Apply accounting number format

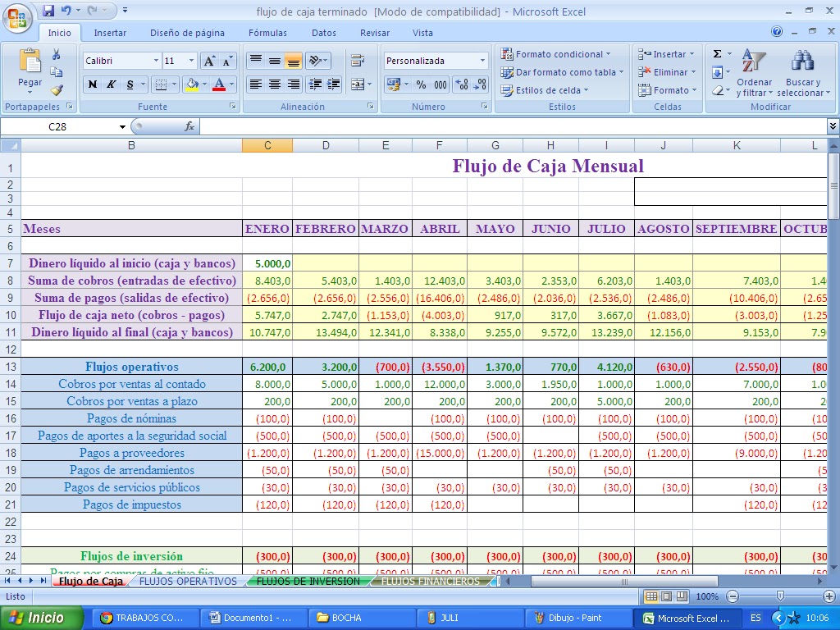pos(394,84)
